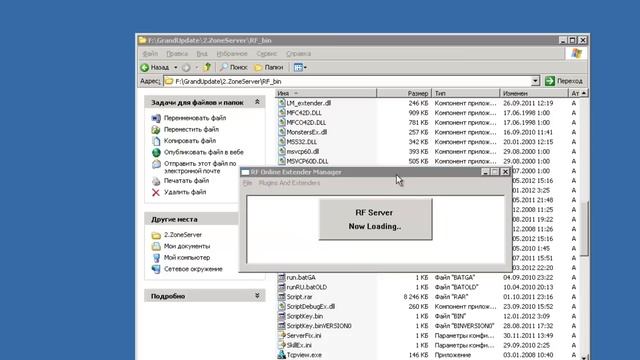This screenshot has width=640, height=360.
Task: Click Печатать файл task link
Action: click(186, 180)
